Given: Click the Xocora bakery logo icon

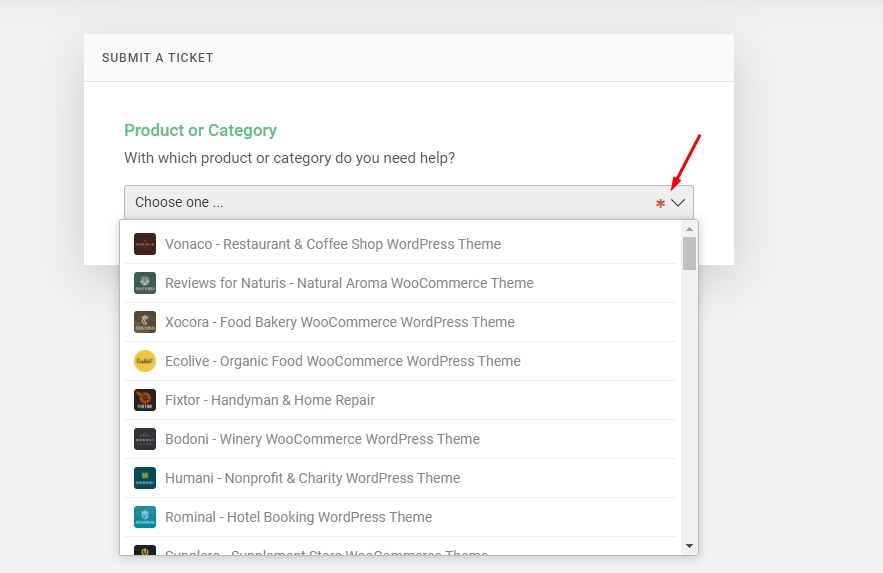Looking at the screenshot, I should pyautogui.click(x=145, y=322).
